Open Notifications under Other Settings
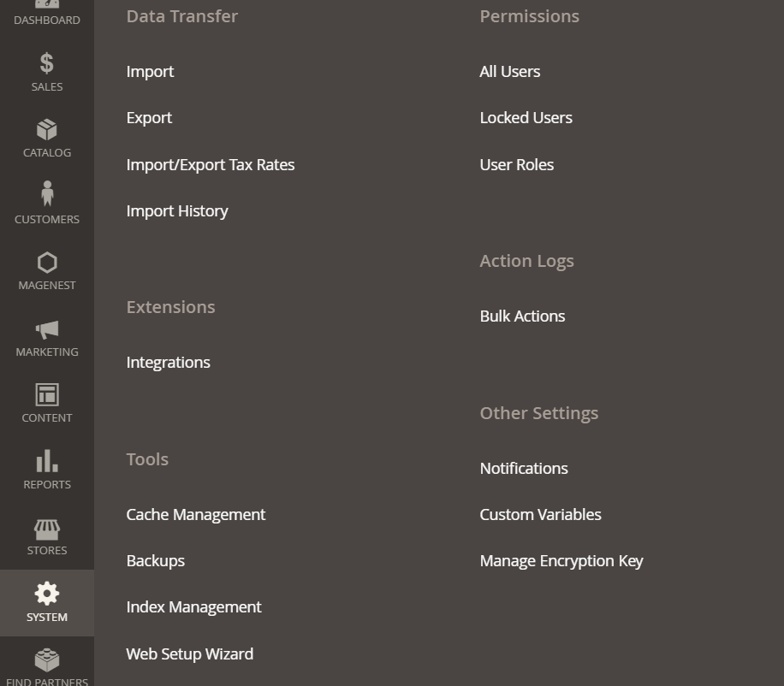The height and width of the screenshot is (686, 784). [524, 469]
